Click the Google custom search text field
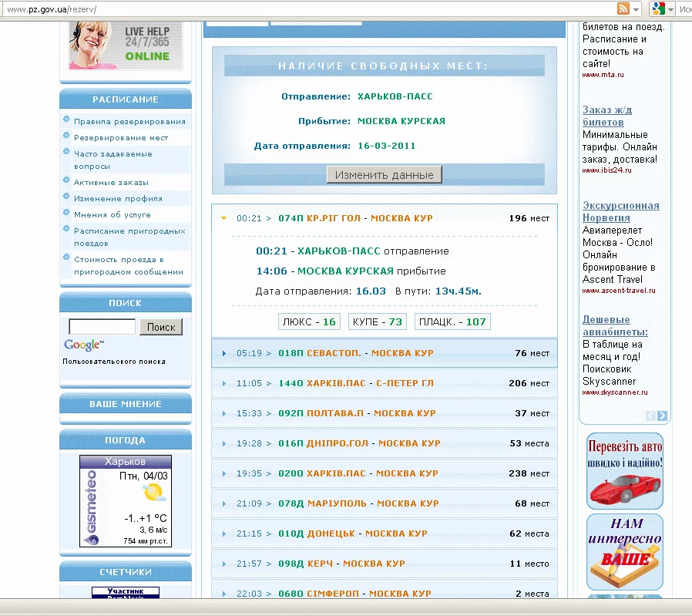The height and width of the screenshot is (616, 692). tap(102, 327)
